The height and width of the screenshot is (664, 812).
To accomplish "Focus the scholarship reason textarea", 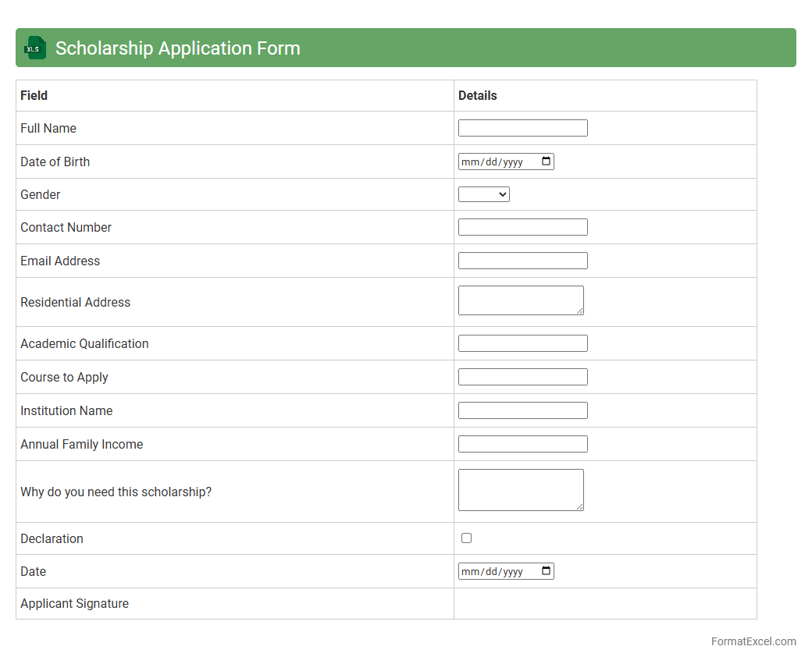I will [520, 490].
